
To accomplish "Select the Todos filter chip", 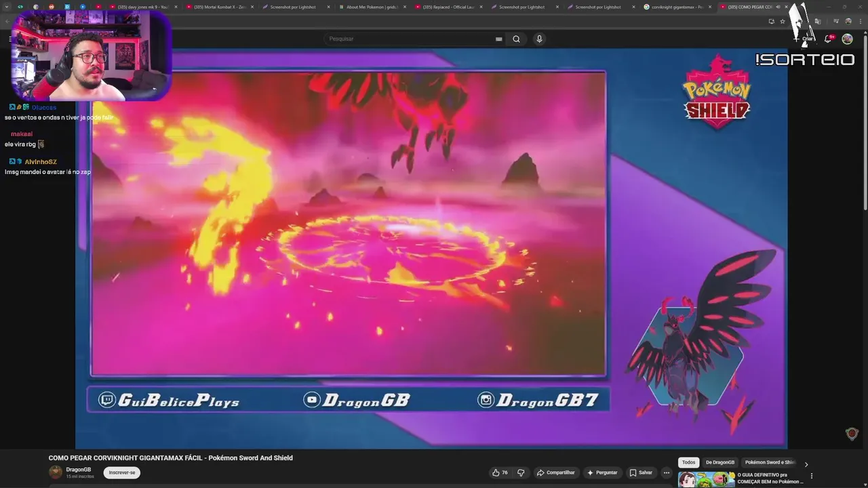I will tap(688, 462).
